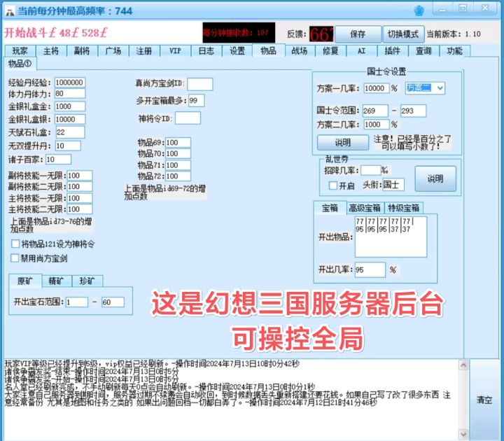Go to the 广场 tab
This screenshot has height=441, width=504.
(113, 51)
